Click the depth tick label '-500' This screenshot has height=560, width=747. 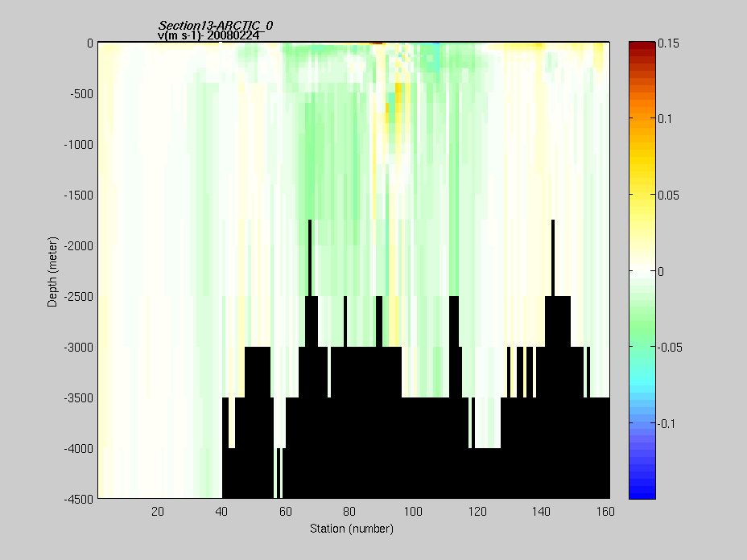[x=81, y=94]
